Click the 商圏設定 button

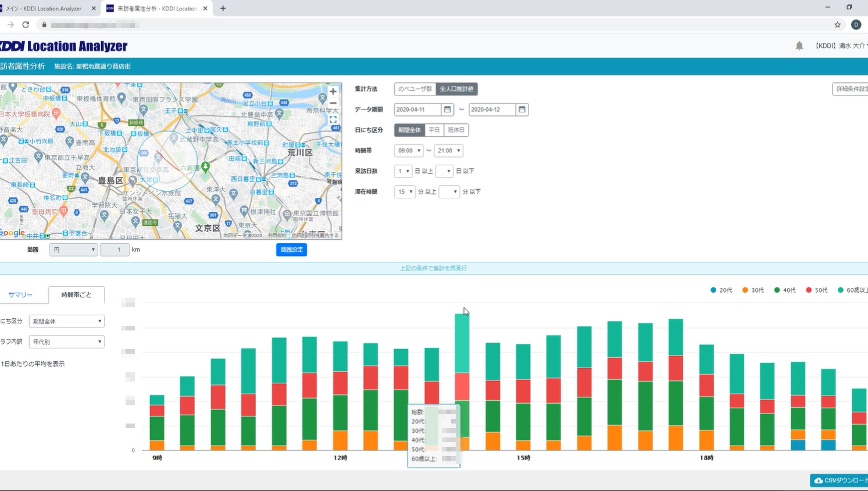pos(291,250)
